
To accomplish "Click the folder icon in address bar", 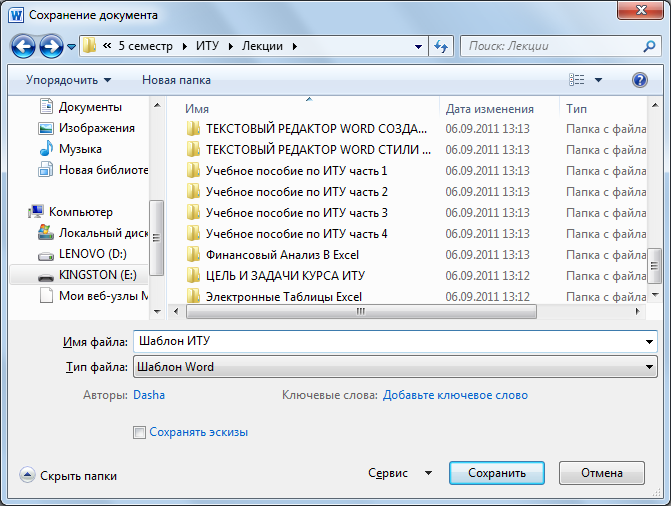I will point(89,45).
